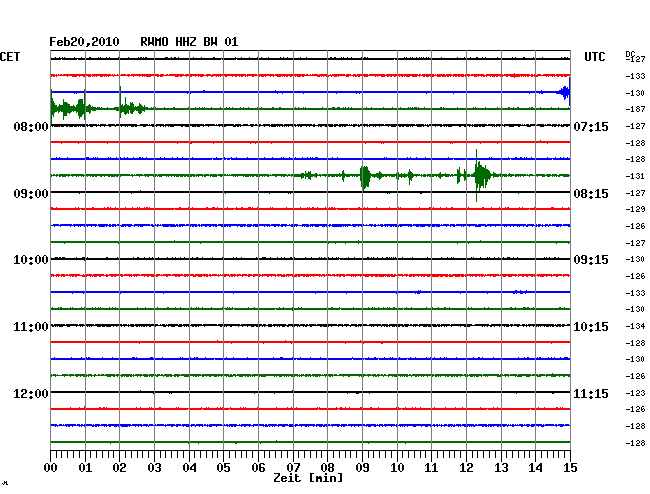Click the 03 minute axis label

[154, 468]
